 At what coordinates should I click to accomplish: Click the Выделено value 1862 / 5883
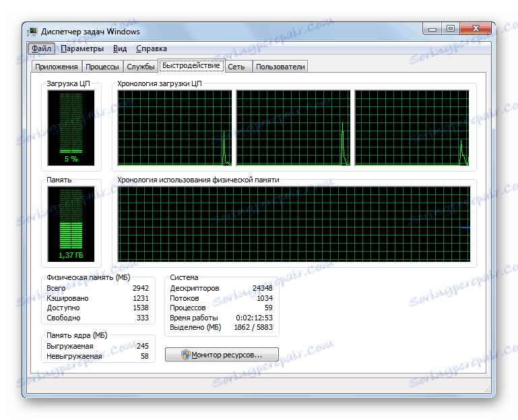tap(253, 327)
